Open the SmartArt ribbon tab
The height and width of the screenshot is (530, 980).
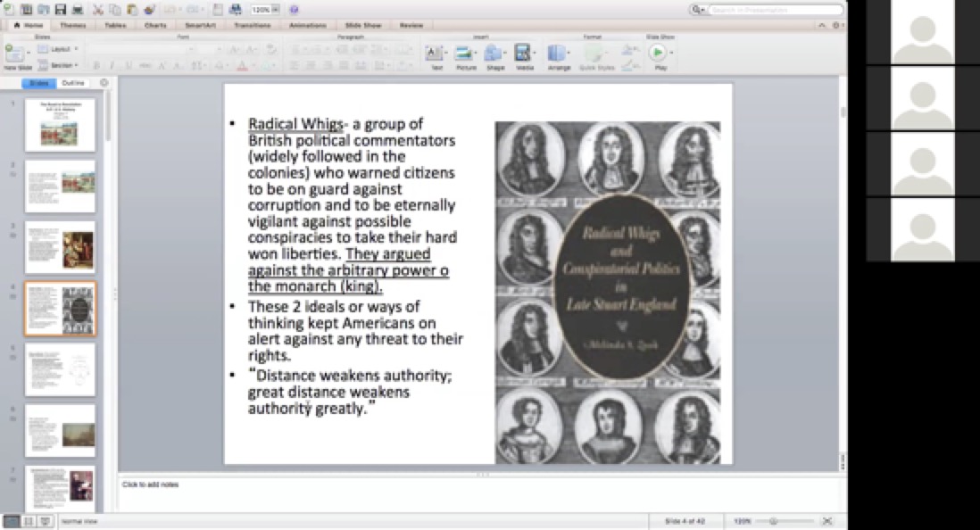pos(201,25)
